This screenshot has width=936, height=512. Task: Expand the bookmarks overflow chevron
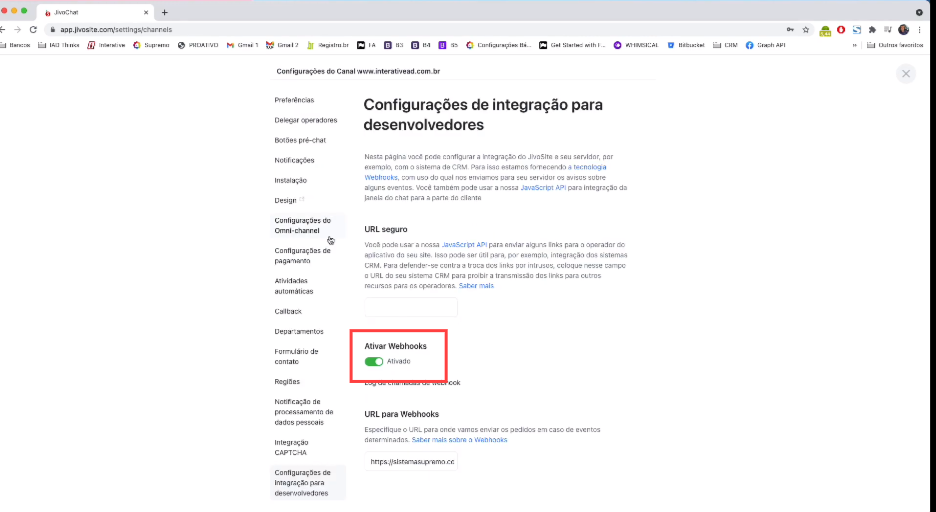pyautogui.click(x=854, y=45)
